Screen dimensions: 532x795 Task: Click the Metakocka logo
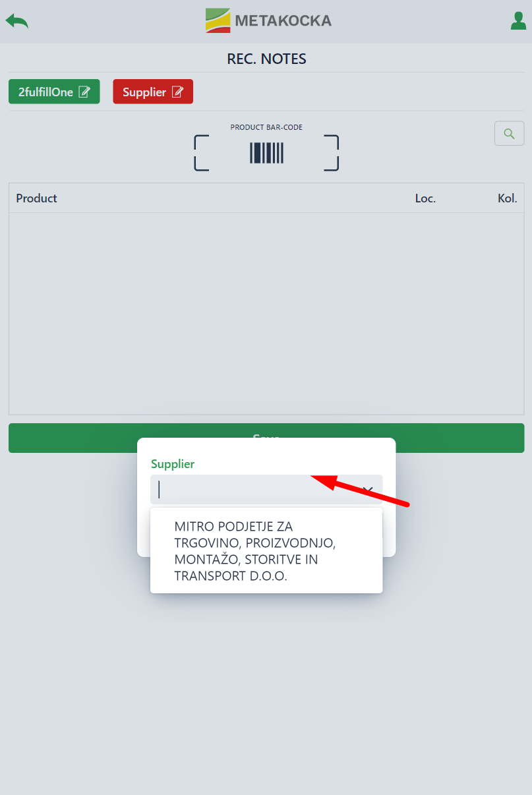click(x=268, y=20)
